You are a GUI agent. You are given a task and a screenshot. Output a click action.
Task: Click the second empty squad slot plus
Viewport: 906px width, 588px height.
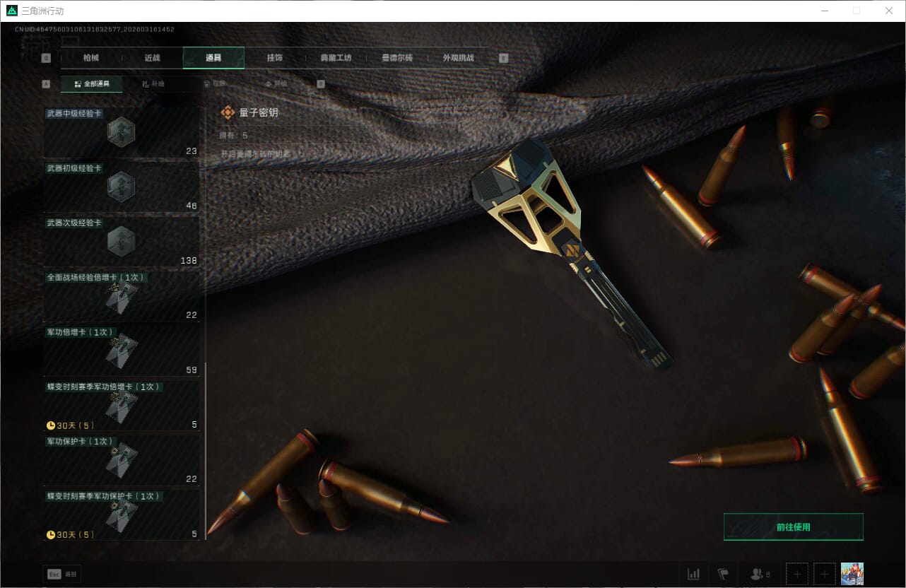[x=825, y=574]
